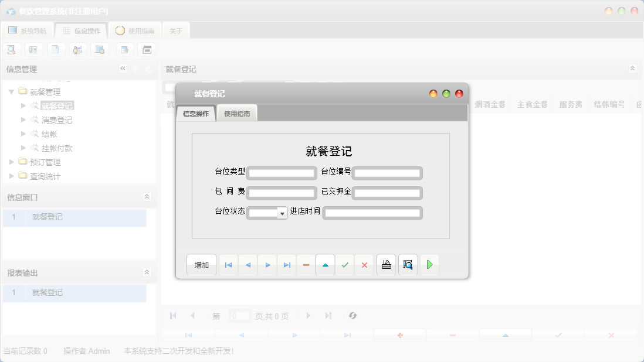The width and height of the screenshot is (644, 362).
Task: Click inside the 台位编号 input field
Action: (x=387, y=173)
